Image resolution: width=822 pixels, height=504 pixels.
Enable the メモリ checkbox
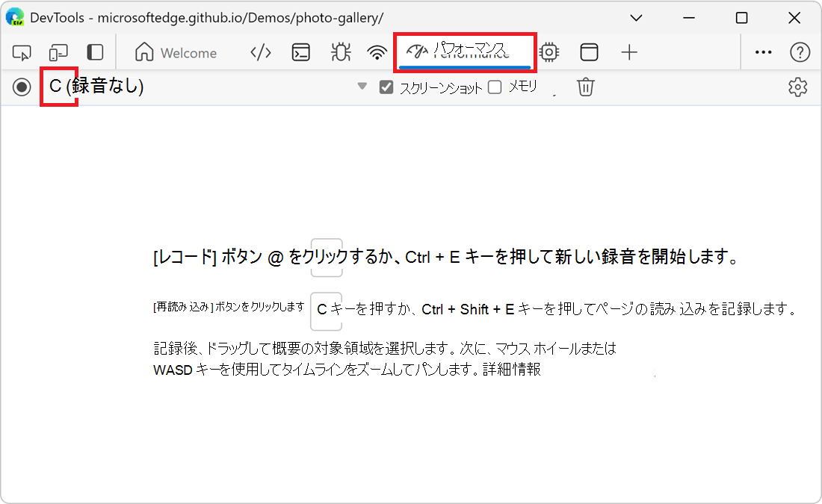click(x=495, y=87)
